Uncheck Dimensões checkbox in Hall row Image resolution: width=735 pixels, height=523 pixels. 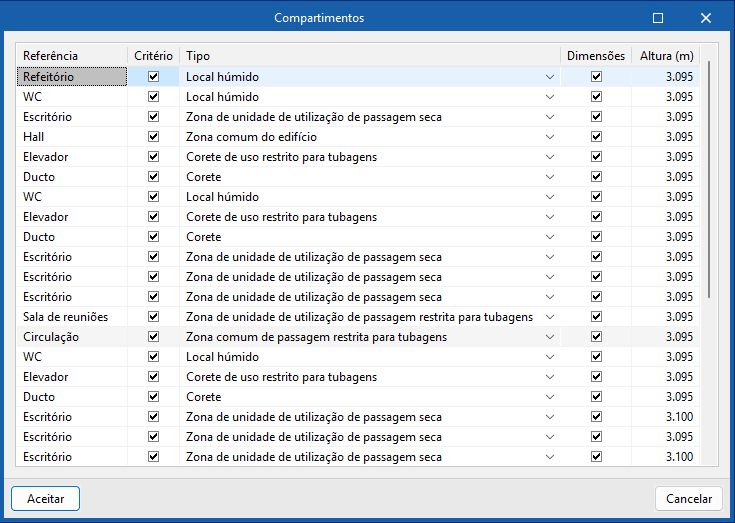(596, 137)
